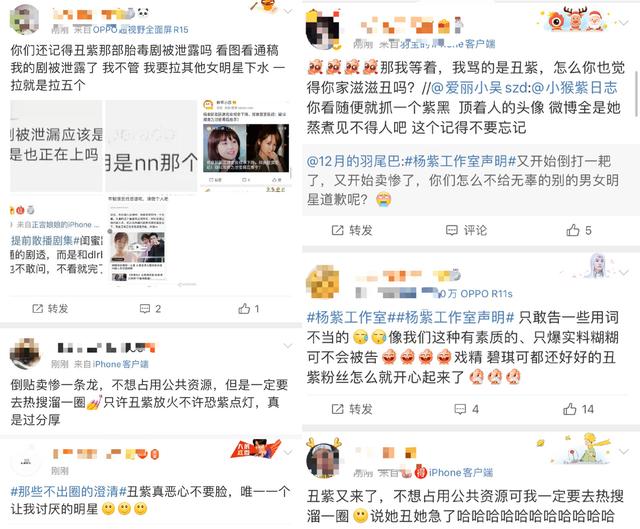Viewport: 640px width, 529px height.
Task: Like the post with 14 likes
Action: pyautogui.click(x=578, y=409)
